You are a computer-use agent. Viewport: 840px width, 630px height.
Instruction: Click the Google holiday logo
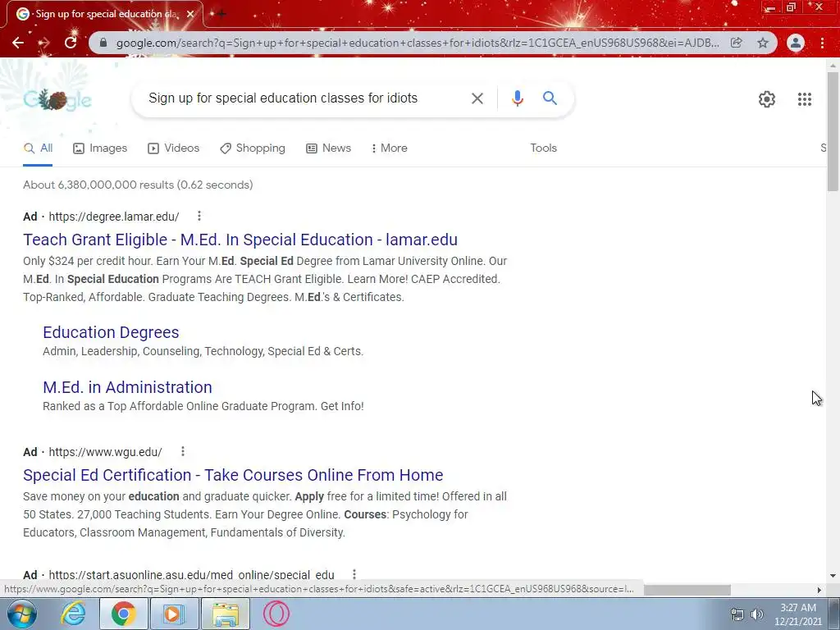57,99
